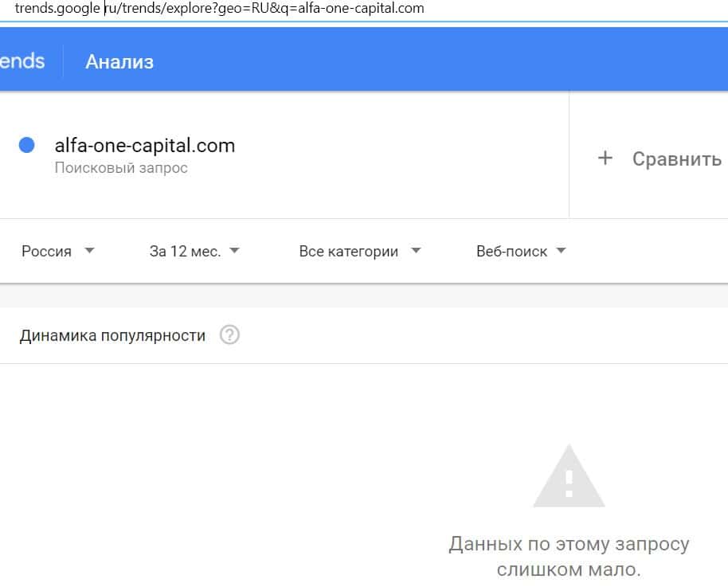Screen dimensions: 728x587
Task: Switch to the Анализ section in header
Action: pos(119,62)
